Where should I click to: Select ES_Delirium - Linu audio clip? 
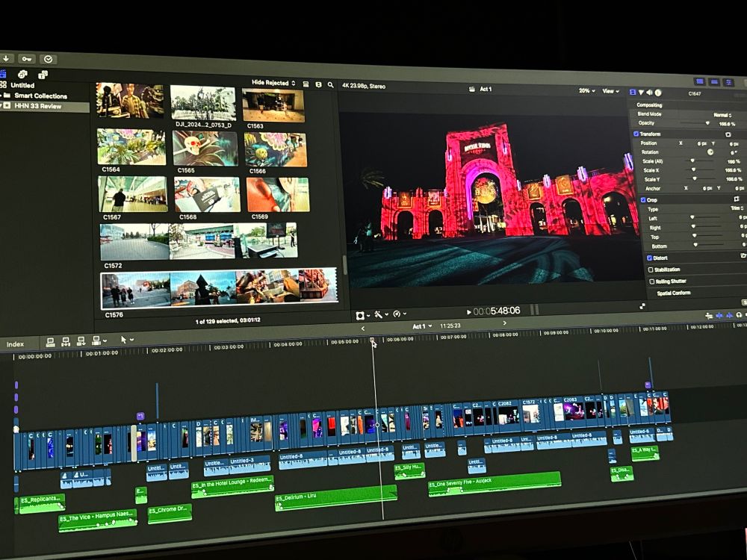(336, 498)
